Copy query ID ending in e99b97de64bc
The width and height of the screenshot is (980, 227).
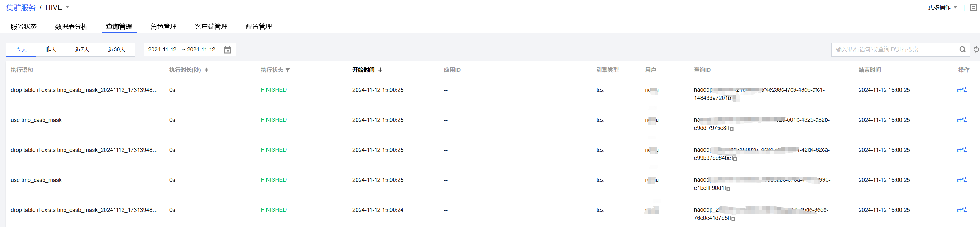[735, 158]
